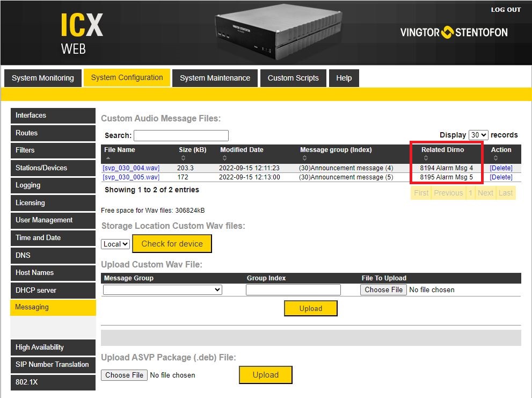Screen dimensions: 532x398
Task: Click the Vingtor Stentofon logo
Action: click(x=454, y=32)
